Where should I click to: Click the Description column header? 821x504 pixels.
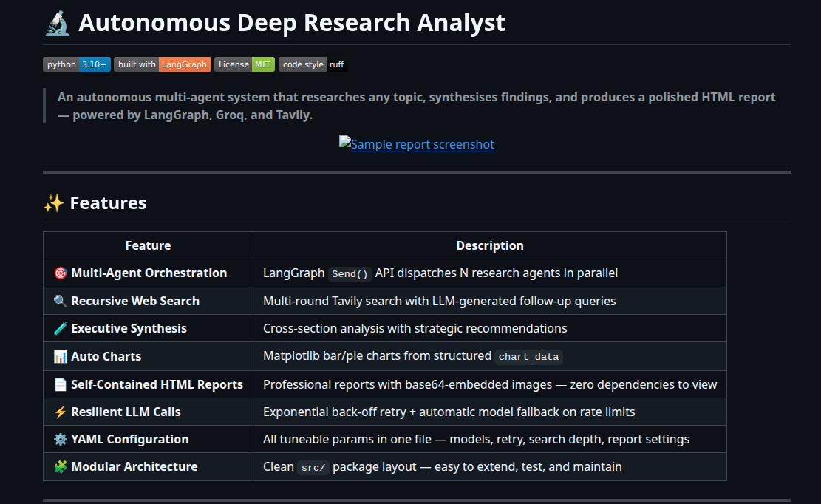489,245
